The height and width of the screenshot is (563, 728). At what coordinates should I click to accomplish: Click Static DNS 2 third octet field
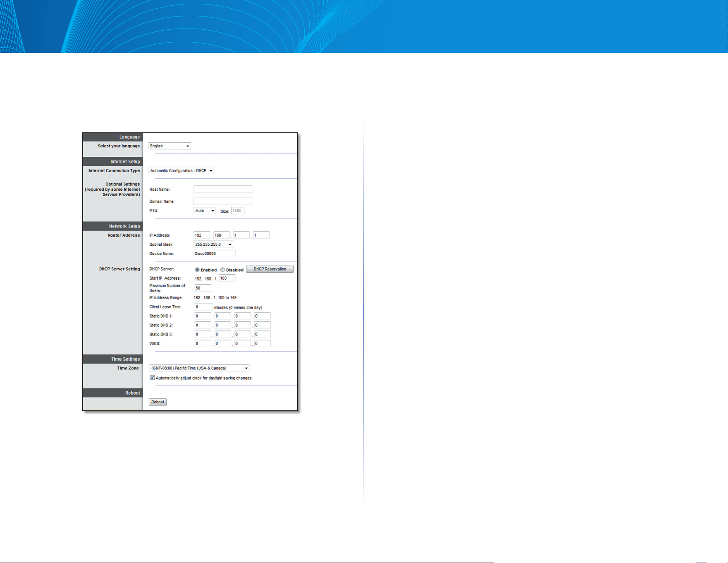243,325
